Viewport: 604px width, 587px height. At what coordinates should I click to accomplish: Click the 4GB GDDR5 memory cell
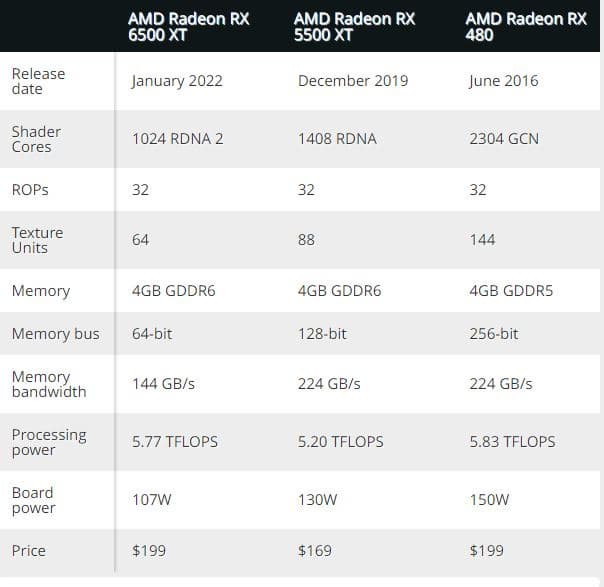point(511,291)
